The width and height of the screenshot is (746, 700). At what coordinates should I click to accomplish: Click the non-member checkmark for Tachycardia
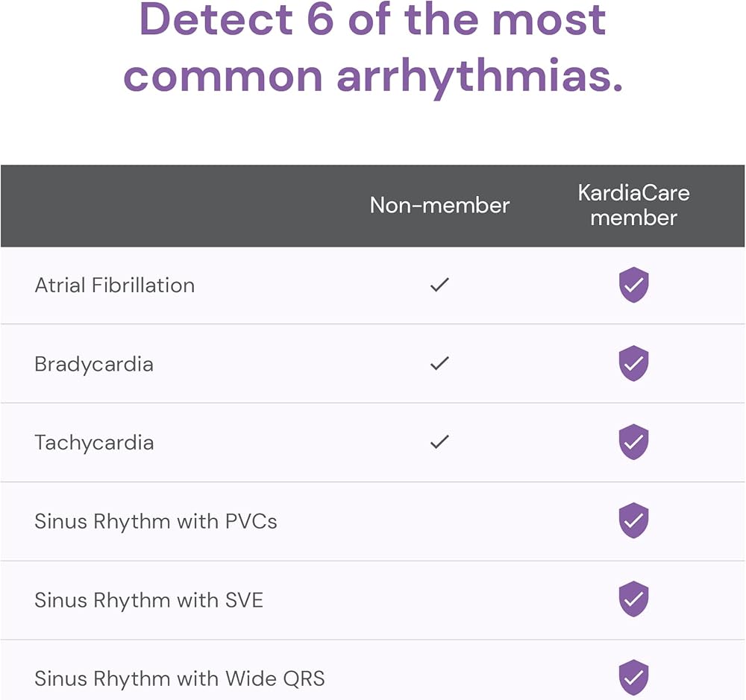click(439, 442)
